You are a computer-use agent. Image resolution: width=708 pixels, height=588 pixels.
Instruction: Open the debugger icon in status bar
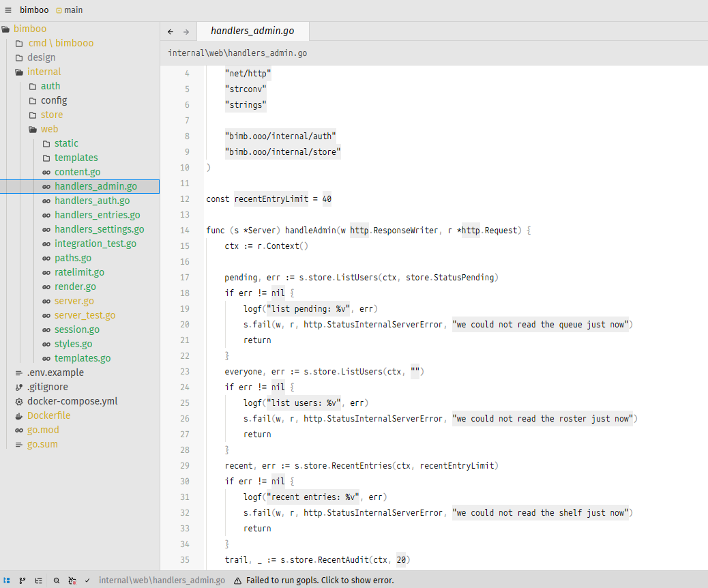click(x=72, y=580)
